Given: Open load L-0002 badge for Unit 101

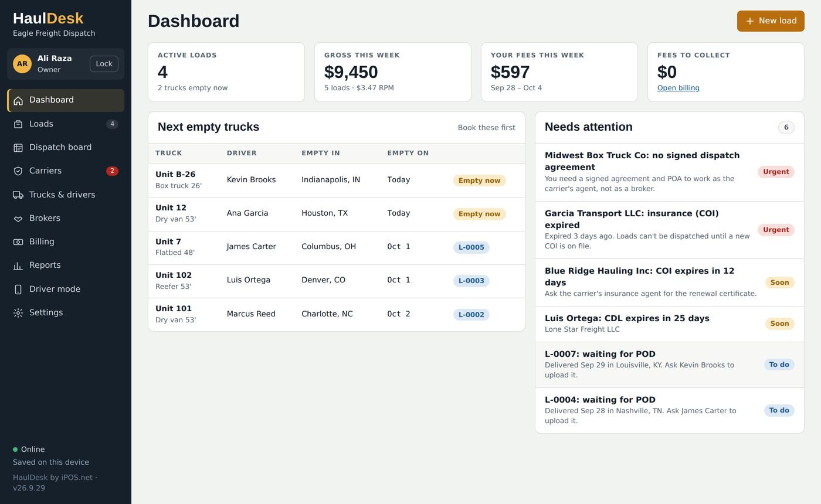Looking at the screenshot, I should [x=471, y=315].
